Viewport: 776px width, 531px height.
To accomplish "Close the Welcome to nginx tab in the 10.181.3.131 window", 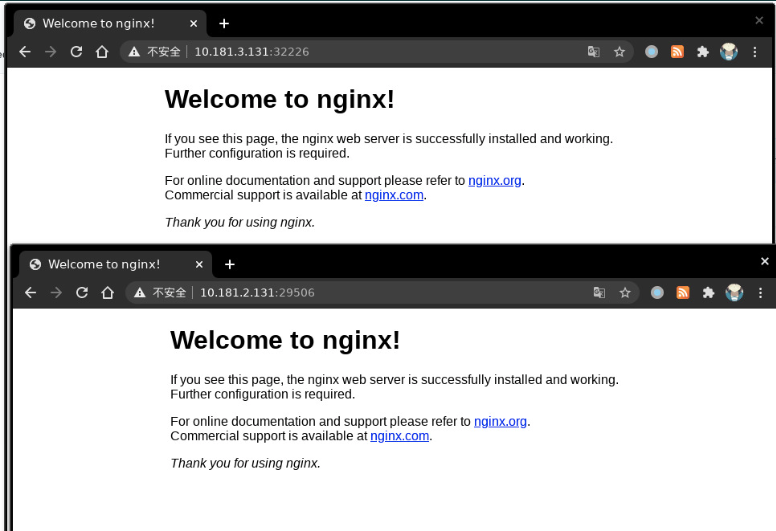I will (x=194, y=23).
